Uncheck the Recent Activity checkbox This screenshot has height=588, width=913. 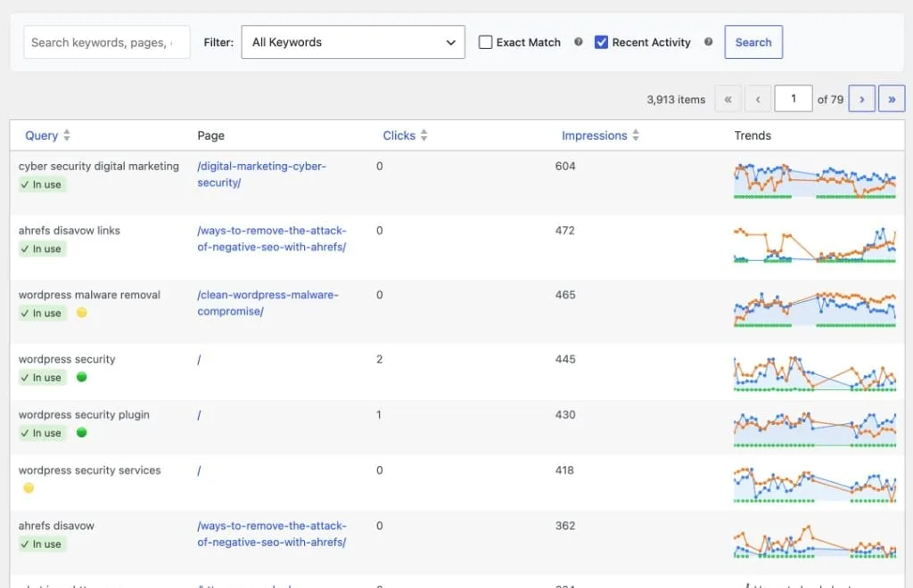(601, 42)
